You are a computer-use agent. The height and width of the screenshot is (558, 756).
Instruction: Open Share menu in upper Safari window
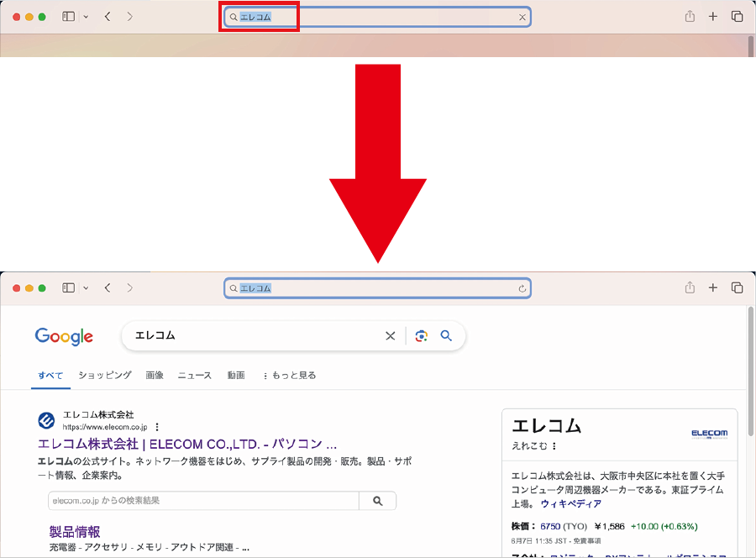pyautogui.click(x=690, y=17)
